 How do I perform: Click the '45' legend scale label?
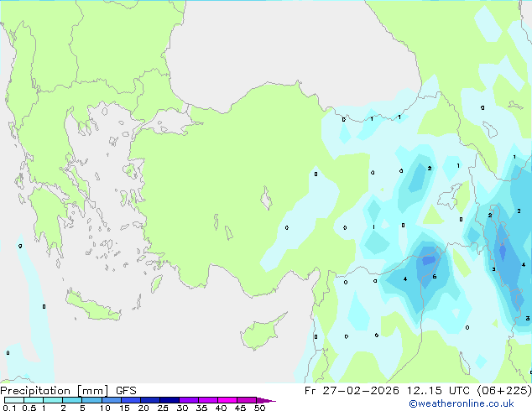240,408
